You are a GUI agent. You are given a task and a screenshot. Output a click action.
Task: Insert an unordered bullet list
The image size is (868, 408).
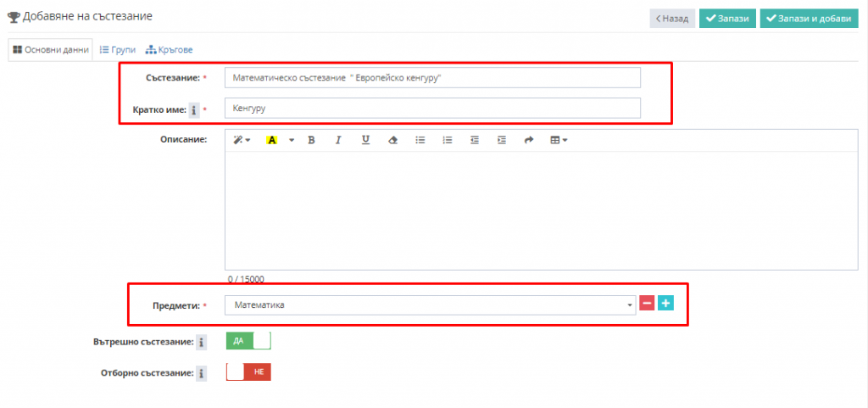click(420, 141)
